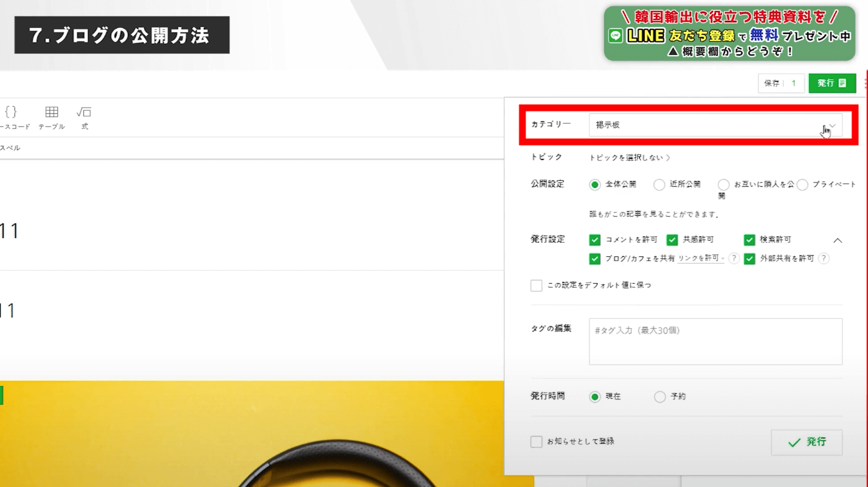This screenshot has height=487, width=868.
Task: Toggle the 検索許可 checkbox
Action: coord(749,240)
